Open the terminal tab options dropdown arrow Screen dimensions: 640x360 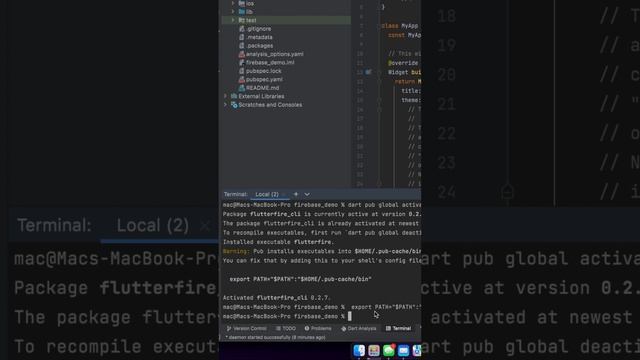(x=307, y=194)
